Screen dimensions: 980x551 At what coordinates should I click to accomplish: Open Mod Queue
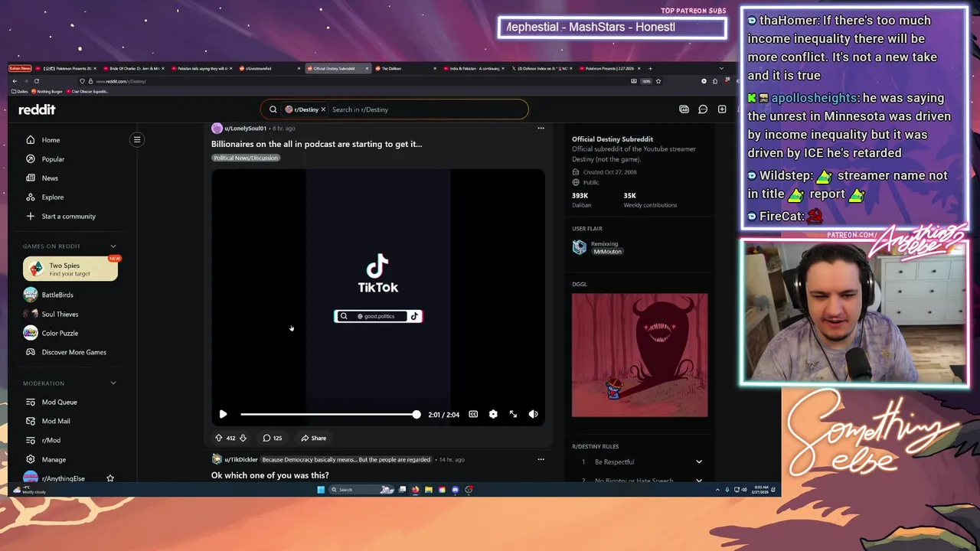(x=59, y=402)
